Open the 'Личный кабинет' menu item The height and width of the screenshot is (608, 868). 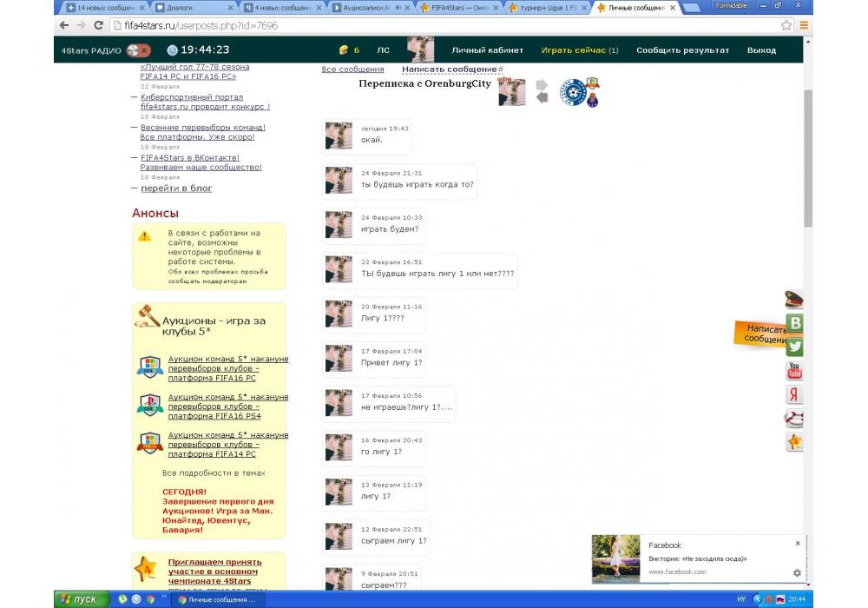point(487,50)
